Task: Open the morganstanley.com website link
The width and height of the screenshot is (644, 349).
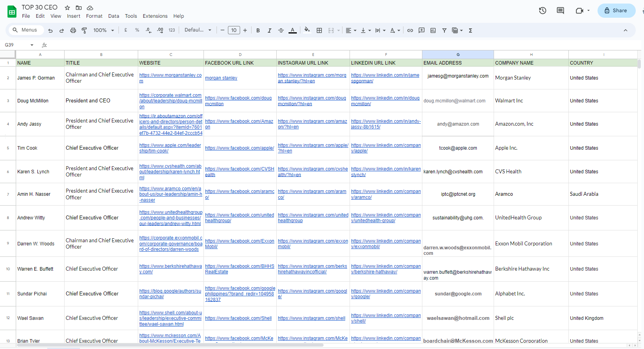Action: (170, 78)
